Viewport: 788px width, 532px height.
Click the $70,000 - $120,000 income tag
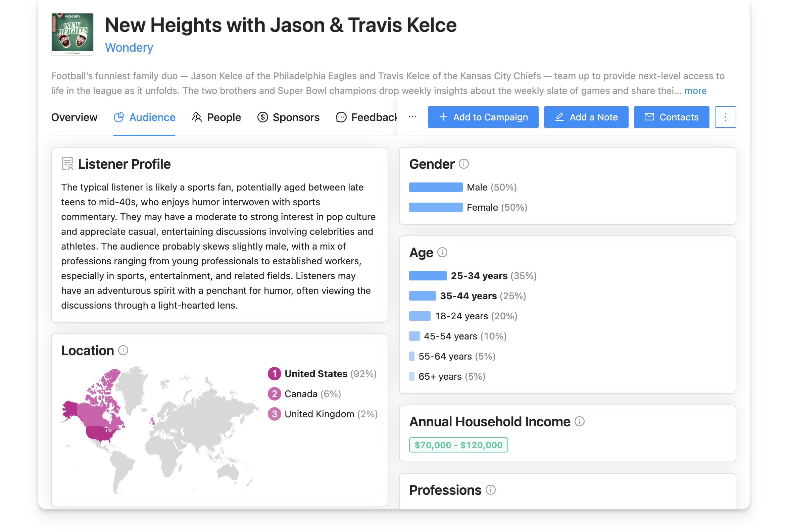[458, 445]
